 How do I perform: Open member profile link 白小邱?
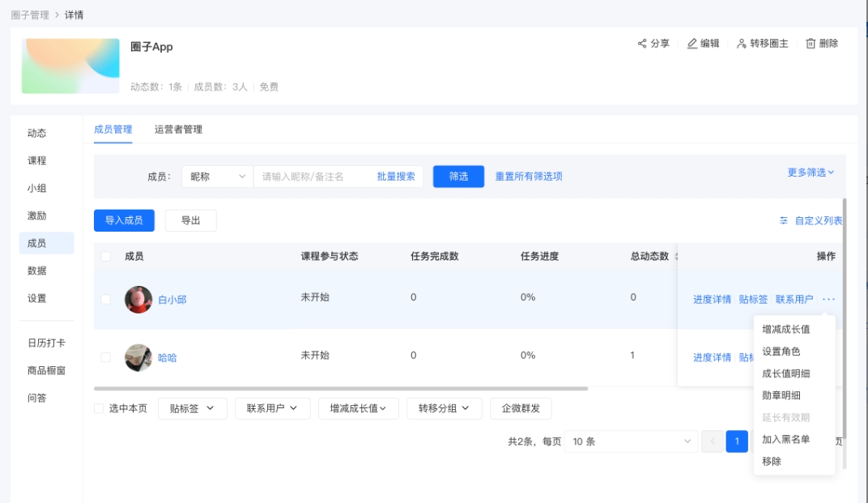click(x=172, y=297)
